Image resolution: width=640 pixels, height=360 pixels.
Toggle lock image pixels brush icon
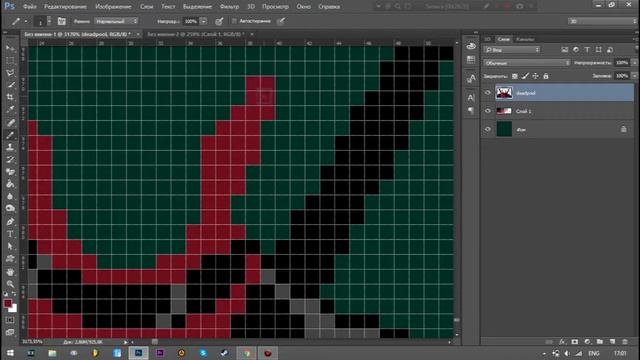coord(525,76)
